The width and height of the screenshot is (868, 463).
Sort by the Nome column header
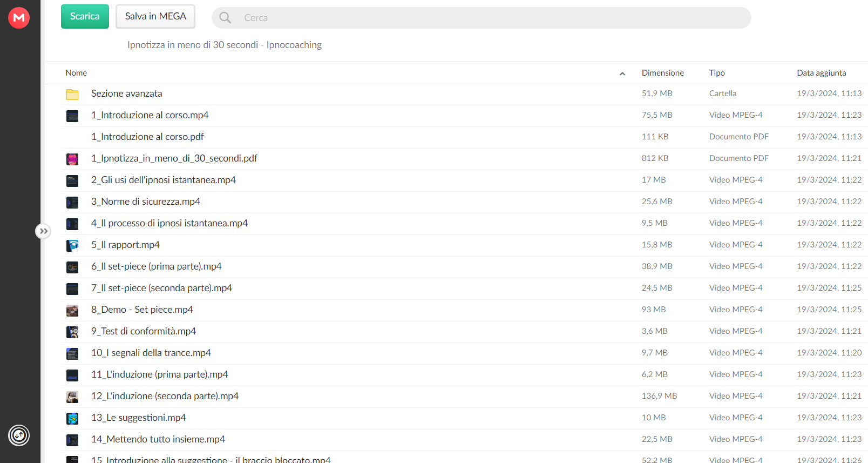click(x=76, y=73)
